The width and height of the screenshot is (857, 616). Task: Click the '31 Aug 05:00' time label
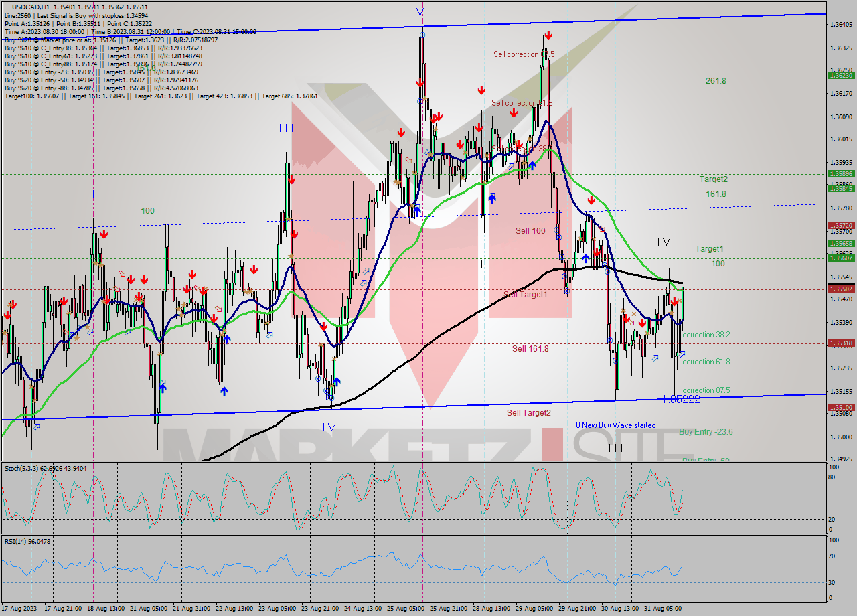[x=661, y=609]
